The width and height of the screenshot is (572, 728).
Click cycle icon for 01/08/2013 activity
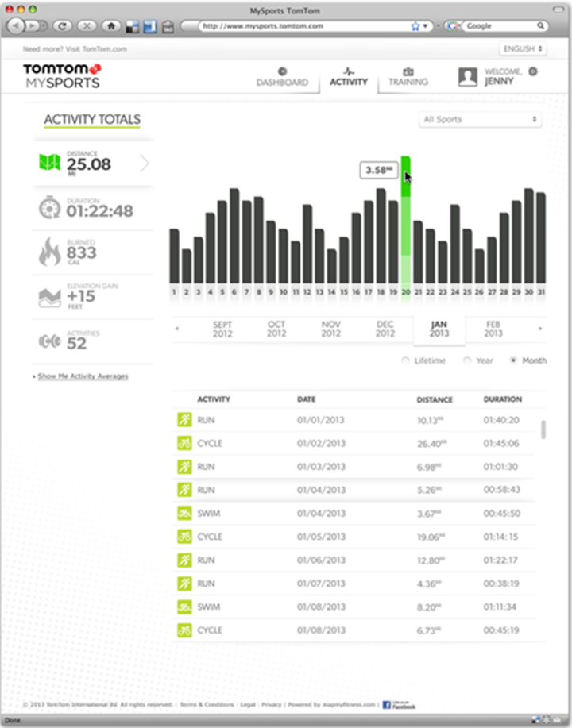click(184, 630)
